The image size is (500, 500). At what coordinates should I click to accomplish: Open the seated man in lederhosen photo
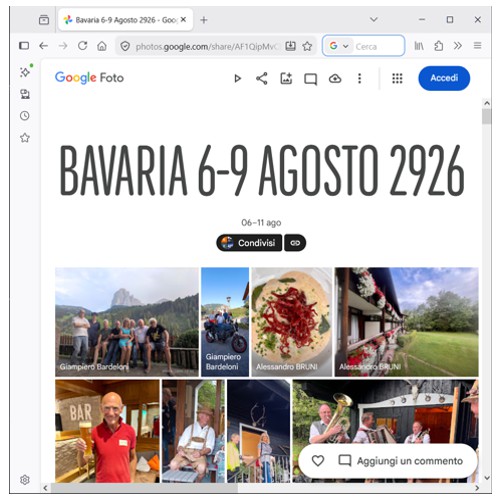coord(193,431)
